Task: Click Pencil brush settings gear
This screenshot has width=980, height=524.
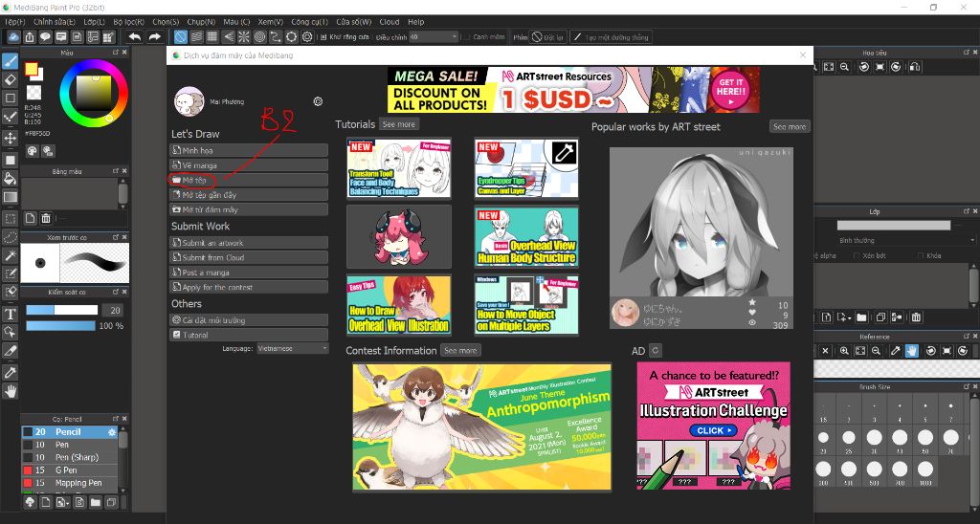Action: [x=112, y=432]
